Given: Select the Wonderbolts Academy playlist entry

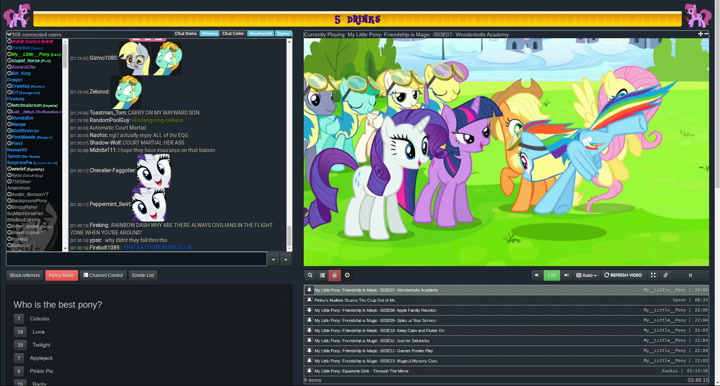Looking at the screenshot, I should point(506,290).
